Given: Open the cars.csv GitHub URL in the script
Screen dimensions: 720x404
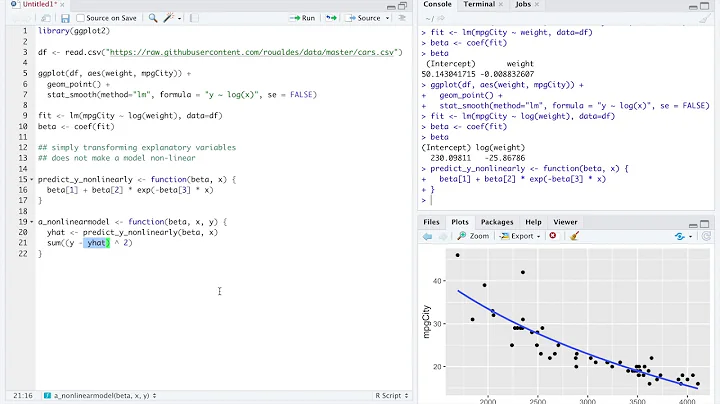Looking at the screenshot, I should 252,52.
